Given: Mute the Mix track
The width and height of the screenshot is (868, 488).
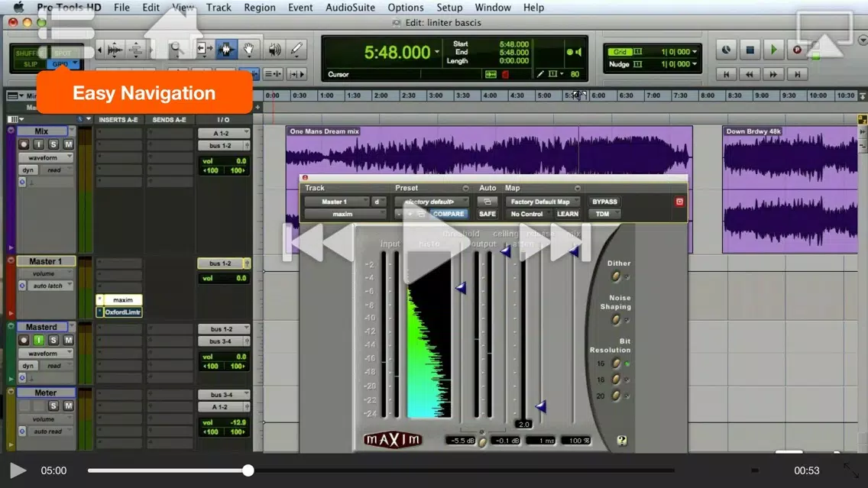Looking at the screenshot, I should click(68, 144).
